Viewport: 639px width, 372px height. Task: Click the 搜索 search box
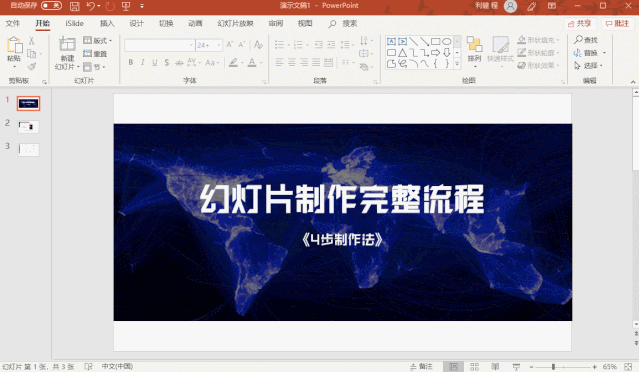(x=343, y=24)
